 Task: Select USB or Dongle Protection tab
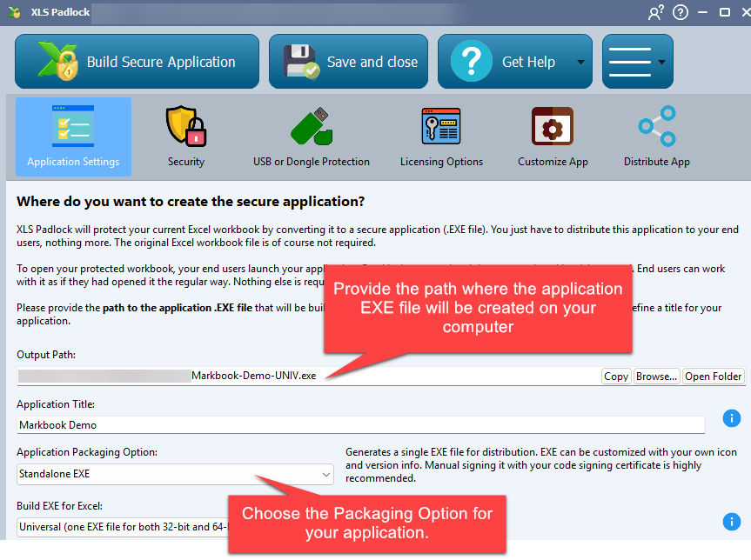coord(311,137)
